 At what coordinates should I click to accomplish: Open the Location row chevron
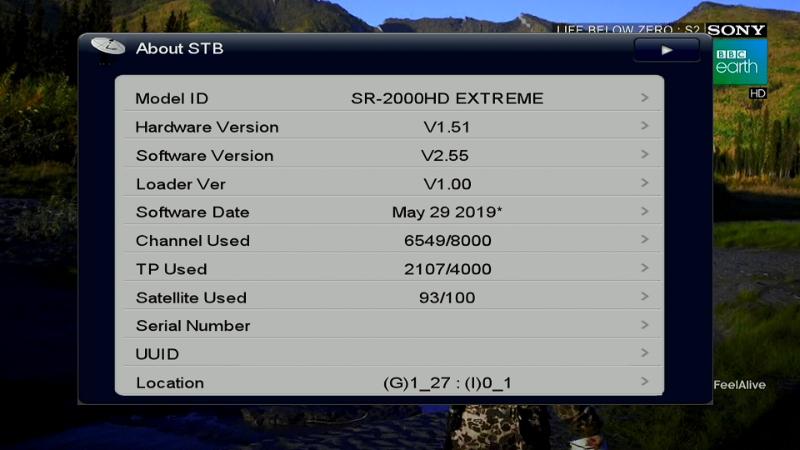pyautogui.click(x=645, y=382)
